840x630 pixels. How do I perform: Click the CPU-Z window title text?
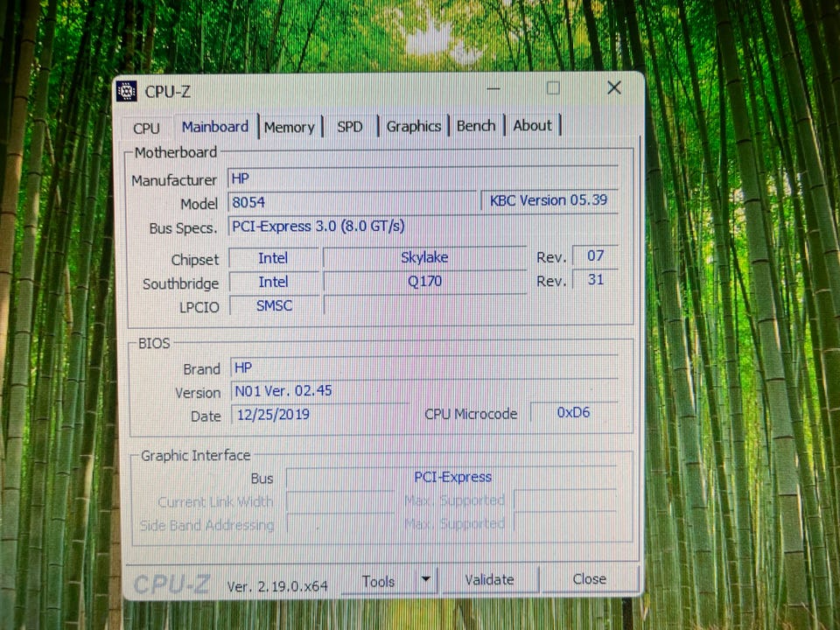click(167, 92)
